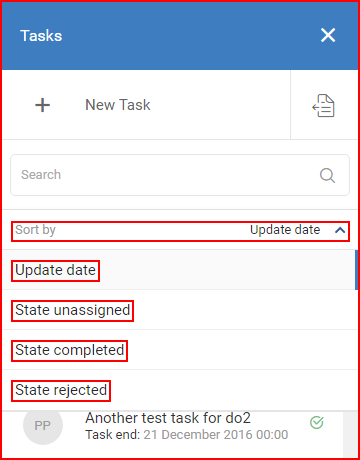Click the plus icon beside New Task
The image size is (360, 460).
coord(43,105)
